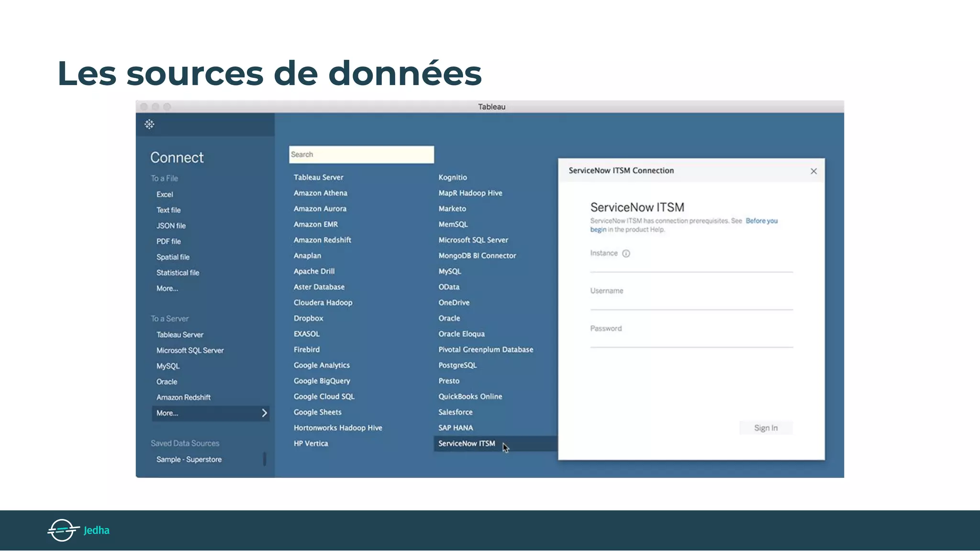The height and width of the screenshot is (551, 980).
Task: Select the OneDrive connector
Action: point(454,303)
